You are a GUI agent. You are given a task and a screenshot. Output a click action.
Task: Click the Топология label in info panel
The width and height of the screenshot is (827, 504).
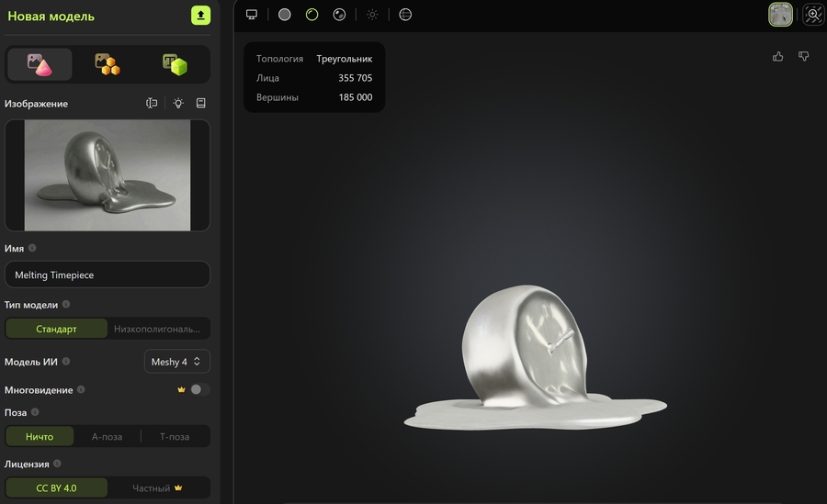279,59
